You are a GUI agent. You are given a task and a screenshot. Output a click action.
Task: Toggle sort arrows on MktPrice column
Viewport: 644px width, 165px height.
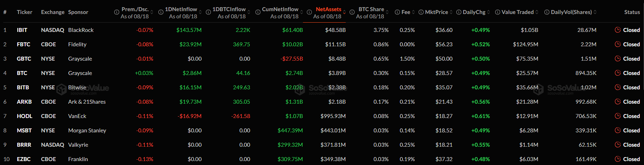tap(451, 12)
